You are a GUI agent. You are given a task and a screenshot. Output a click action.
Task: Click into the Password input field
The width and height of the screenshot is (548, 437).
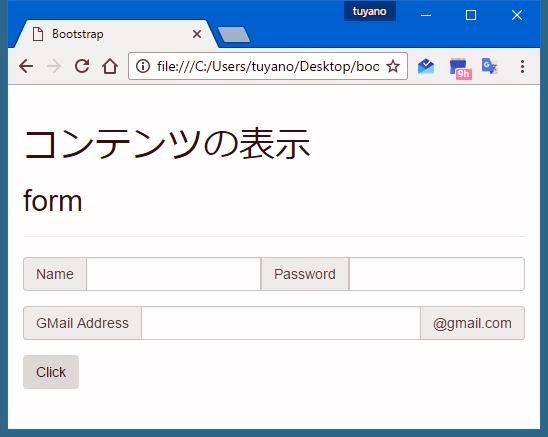tap(437, 274)
